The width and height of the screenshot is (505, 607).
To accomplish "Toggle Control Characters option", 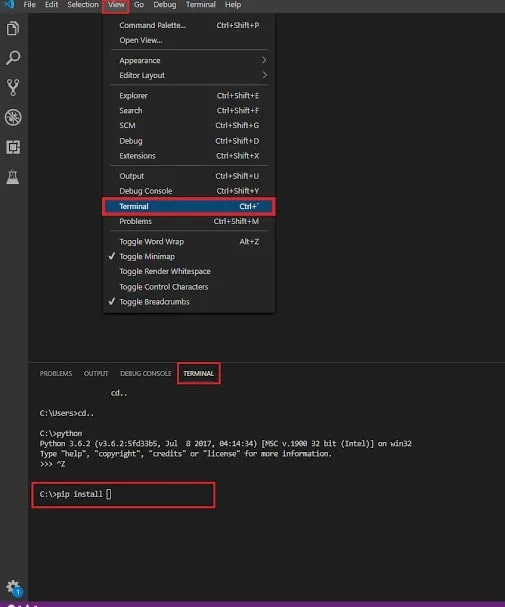I will pyautogui.click(x=189, y=287).
